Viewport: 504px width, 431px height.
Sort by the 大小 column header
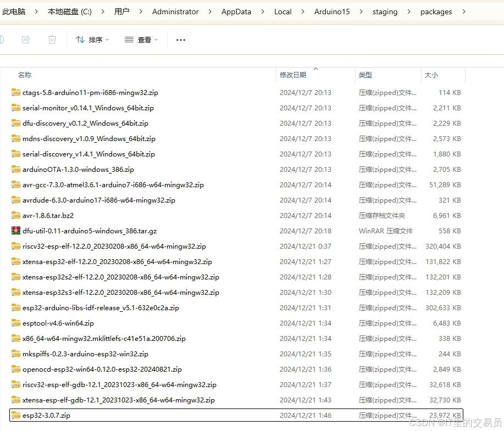[431, 75]
